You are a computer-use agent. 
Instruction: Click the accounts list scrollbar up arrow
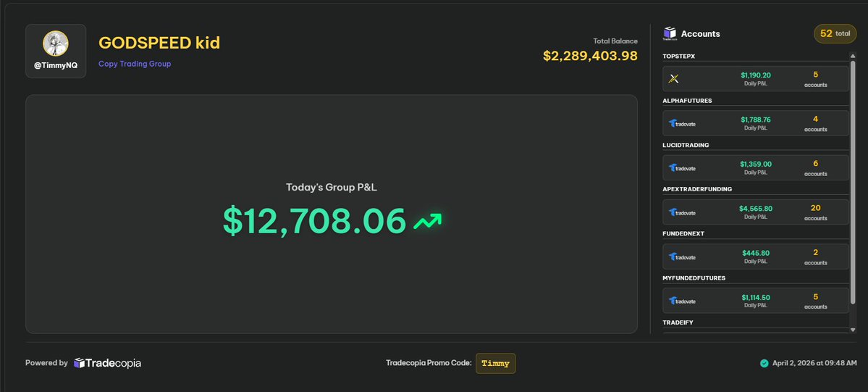coord(853,56)
